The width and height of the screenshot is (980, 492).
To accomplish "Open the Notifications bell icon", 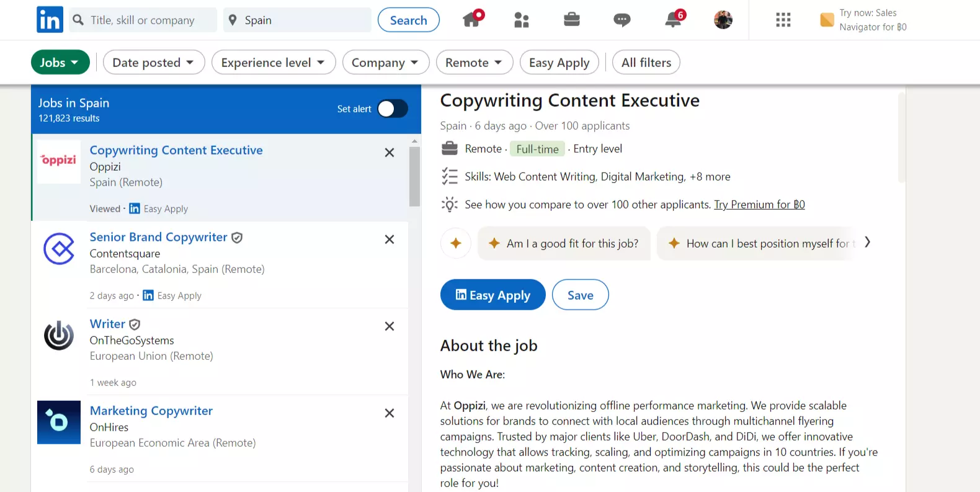I will point(673,20).
